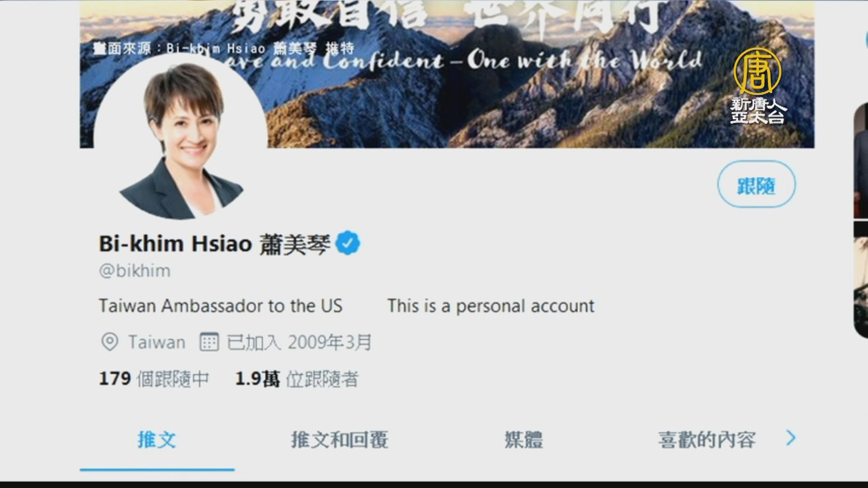Click the location pin icon
Screen dimensions: 868x488
(109, 342)
